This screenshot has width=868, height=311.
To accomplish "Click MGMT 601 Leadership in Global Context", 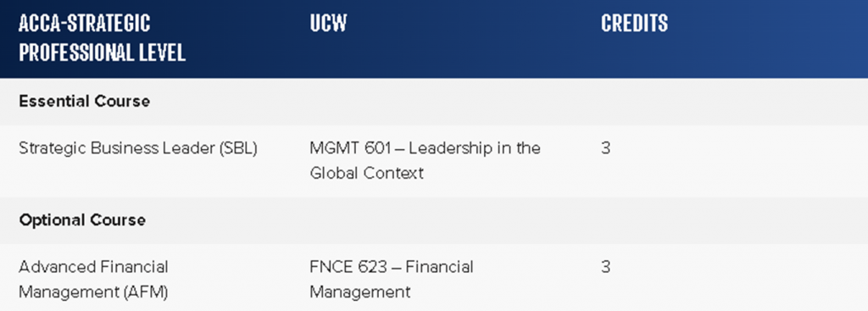I will 426,160.
